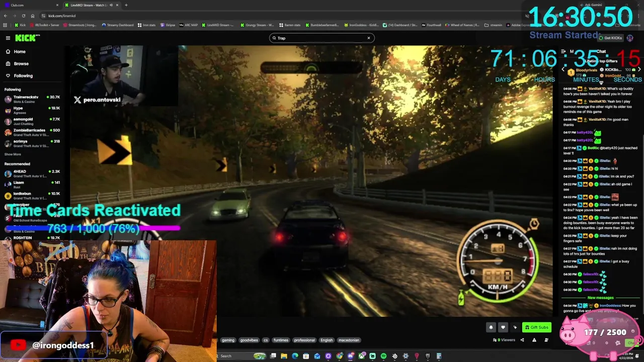Open ZombieBarricades channel from sidebar
Image resolution: width=644 pixels, height=362 pixels.
point(32,132)
